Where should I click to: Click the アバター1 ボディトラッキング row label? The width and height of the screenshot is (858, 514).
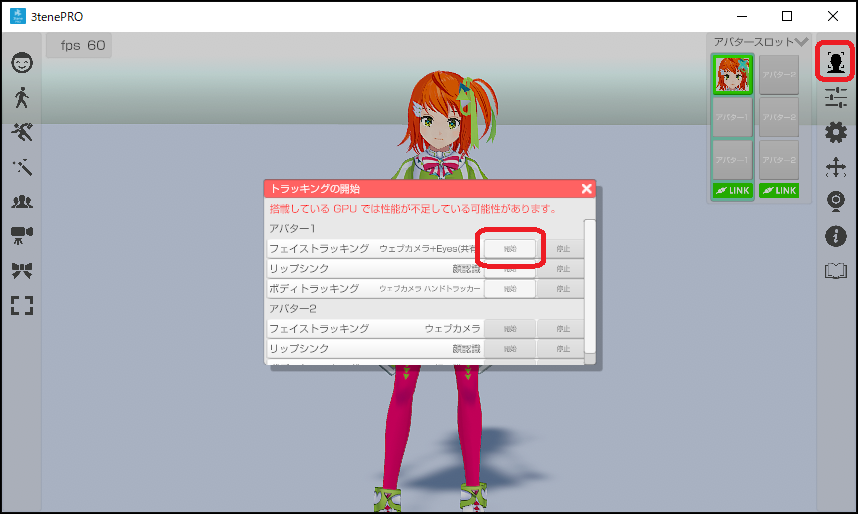tap(314, 288)
